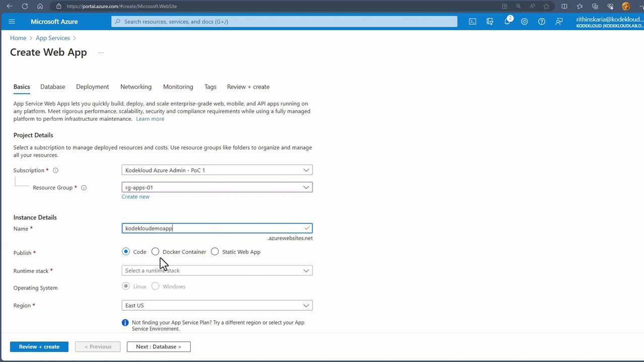This screenshot has height=362, width=644.
Task: Click the Read aloud icon in address bar
Action: (532, 6)
